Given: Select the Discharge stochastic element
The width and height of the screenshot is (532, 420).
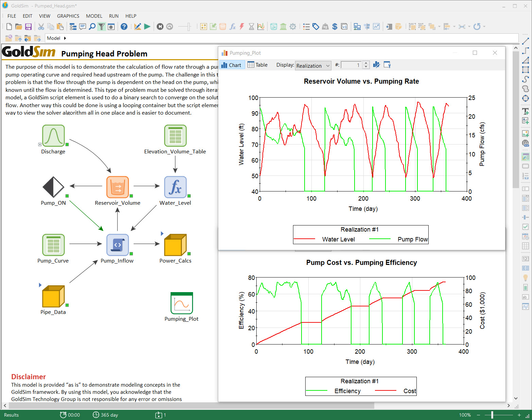Looking at the screenshot, I should pos(53,136).
